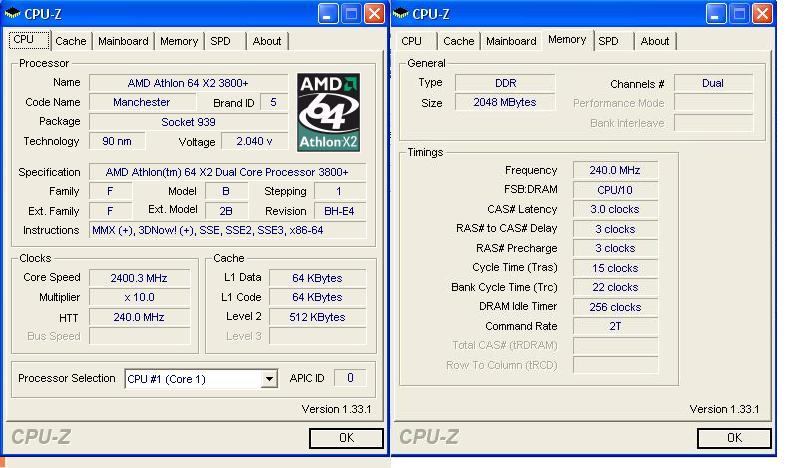Screen dimensions: 800x468
Task: Click the processor Name field
Action: (x=188, y=83)
